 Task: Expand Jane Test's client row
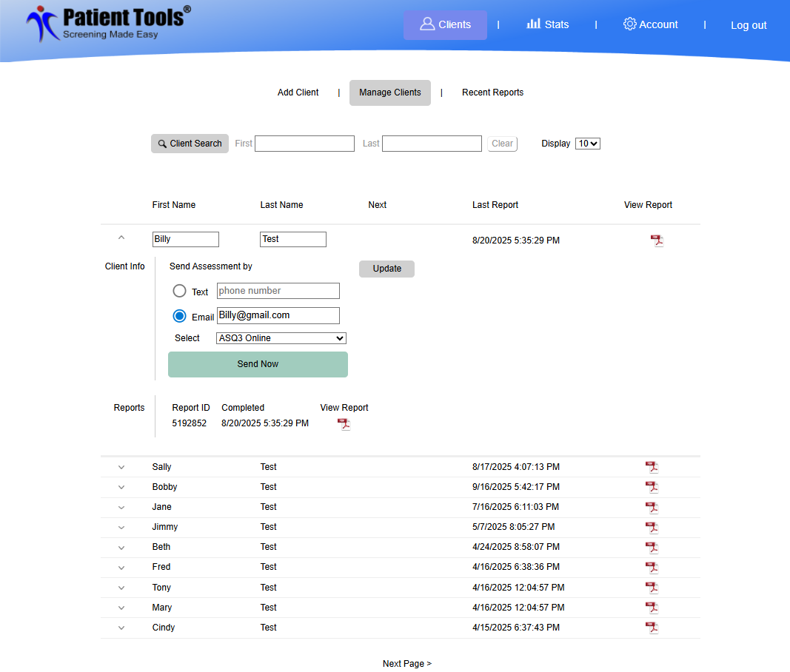point(121,507)
